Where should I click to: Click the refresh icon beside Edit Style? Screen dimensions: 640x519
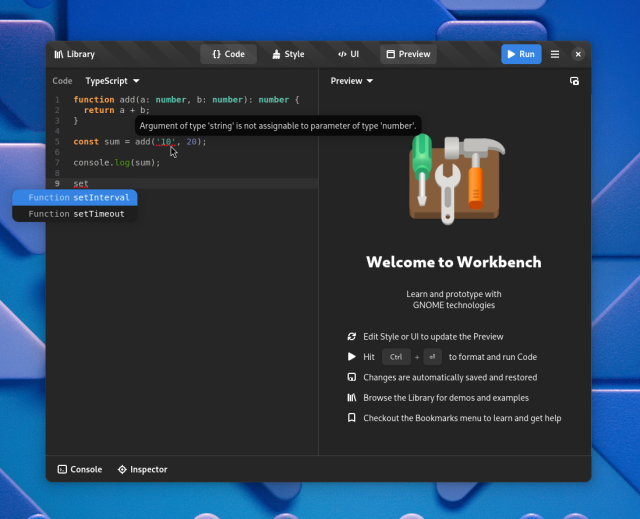[x=351, y=336]
